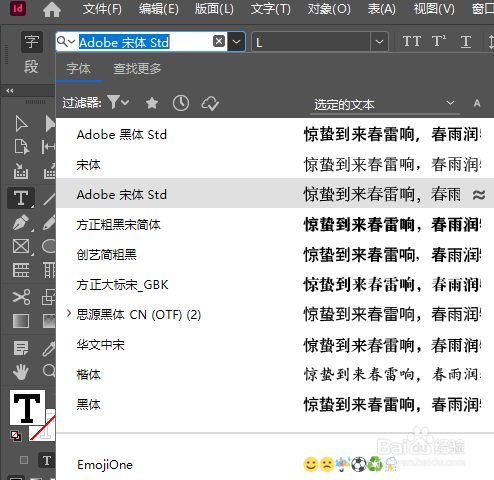Open the 对象(O) menu
The height and width of the screenshot is (480, 494).
tap(329, 9)
